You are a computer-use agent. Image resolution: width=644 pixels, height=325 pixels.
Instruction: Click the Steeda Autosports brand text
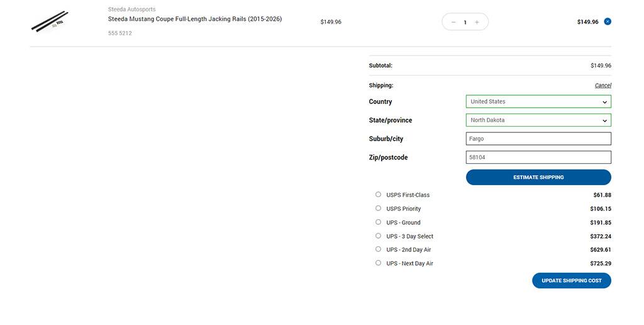(132, 9)
